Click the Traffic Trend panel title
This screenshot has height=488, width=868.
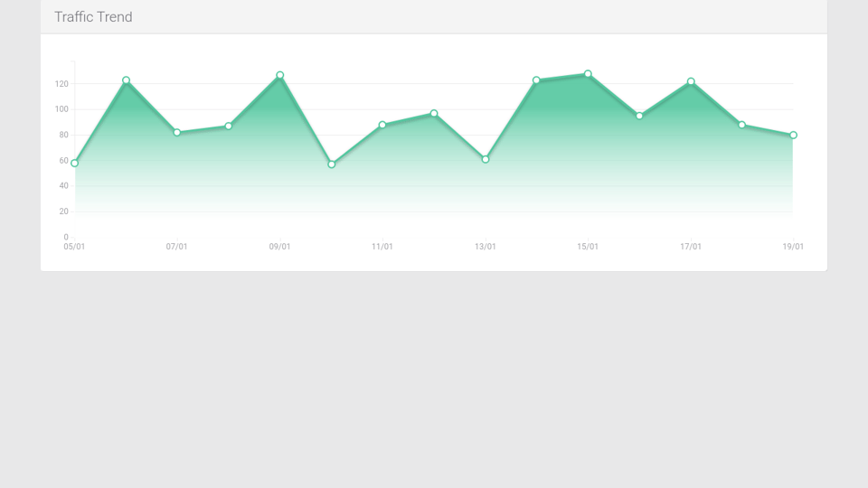tap(93, 17)
